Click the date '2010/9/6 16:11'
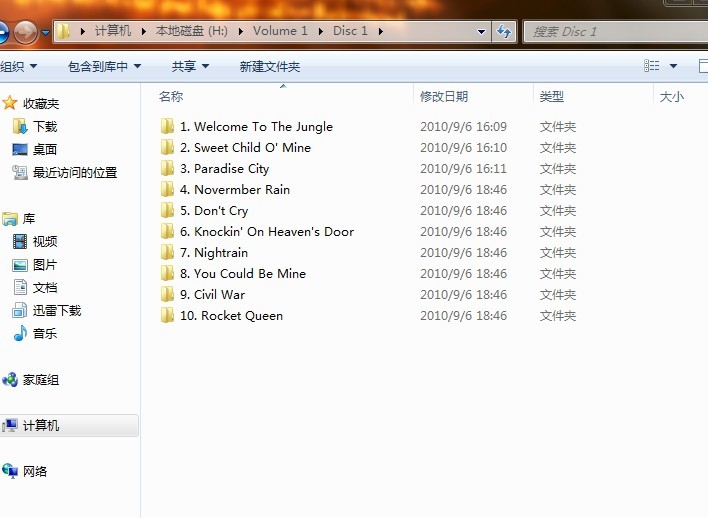Viewport: 708px width, 518px height. (463, 168)
